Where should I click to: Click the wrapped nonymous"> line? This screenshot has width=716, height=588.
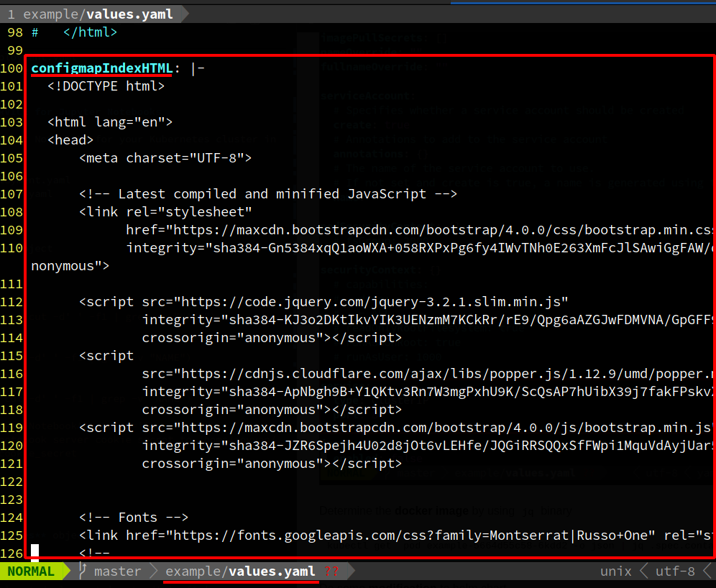click(x=70, y=266)
